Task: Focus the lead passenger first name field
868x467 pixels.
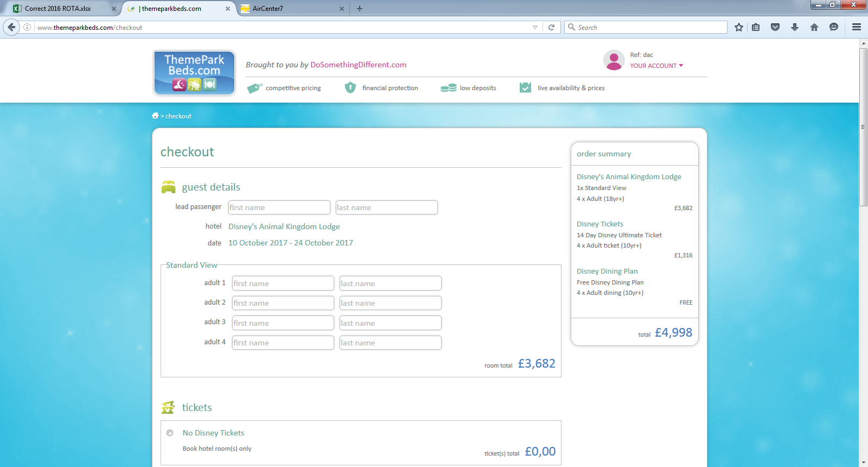Action: point(279,207)
